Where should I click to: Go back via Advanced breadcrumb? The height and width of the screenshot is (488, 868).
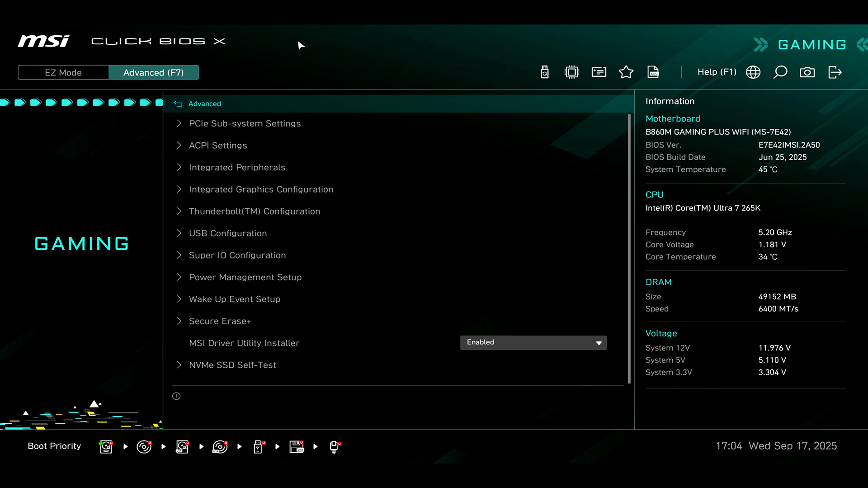204,104
